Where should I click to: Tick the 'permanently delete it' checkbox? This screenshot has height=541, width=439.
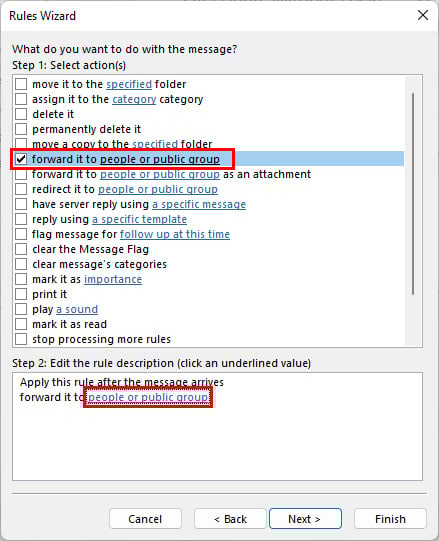point(21,129)
